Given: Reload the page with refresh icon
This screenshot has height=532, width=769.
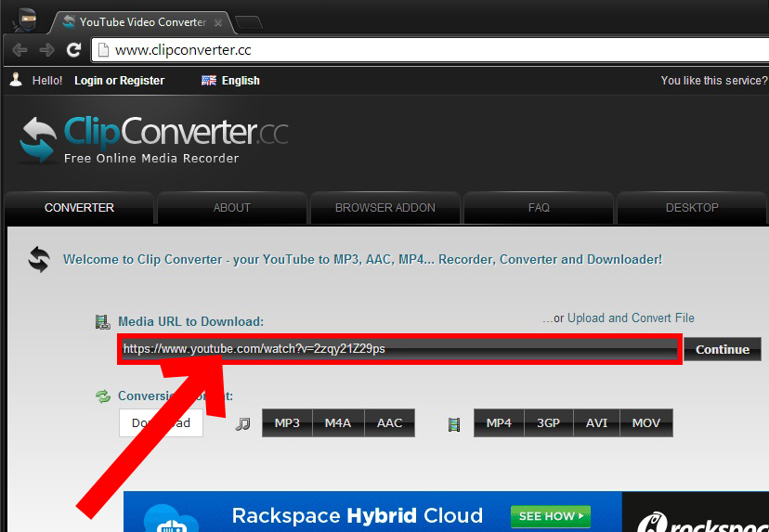Looking at the screenshot, I should pyautogui.click(x=74, y=49).
